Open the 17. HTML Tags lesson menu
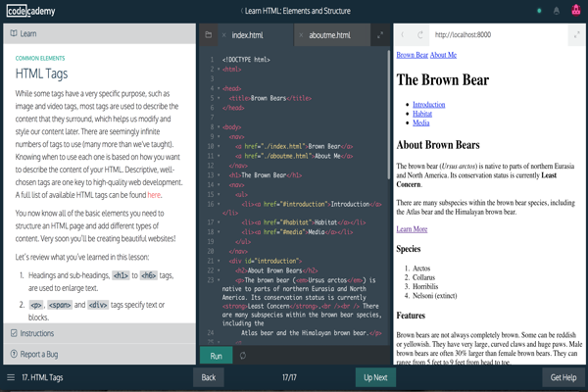This screenshot has height=392, width=588. coord(42,377)
